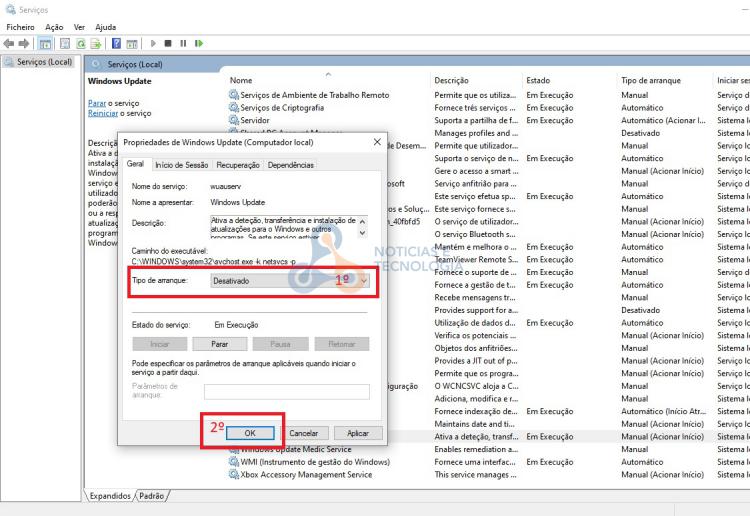
Task: Open the Ficheiro menu
Action: point(21,27)
